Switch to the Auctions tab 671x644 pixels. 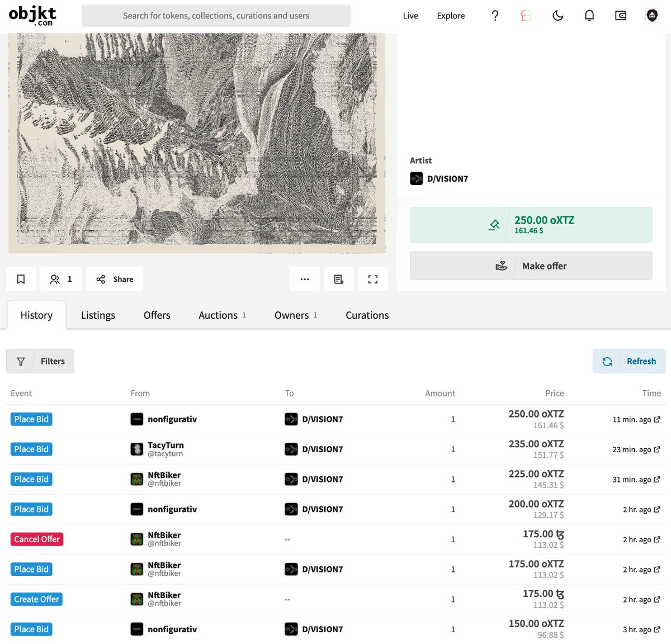click(222, 315)
